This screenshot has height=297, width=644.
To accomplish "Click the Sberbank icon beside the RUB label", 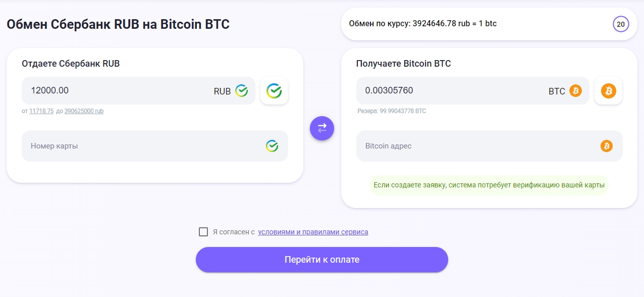I will [242, 91].
